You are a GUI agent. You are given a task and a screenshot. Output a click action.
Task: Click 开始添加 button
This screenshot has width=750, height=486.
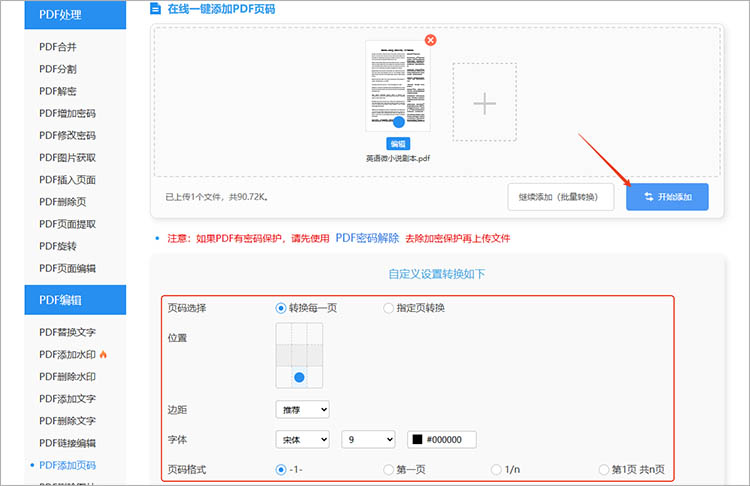[x=667, y=197]
